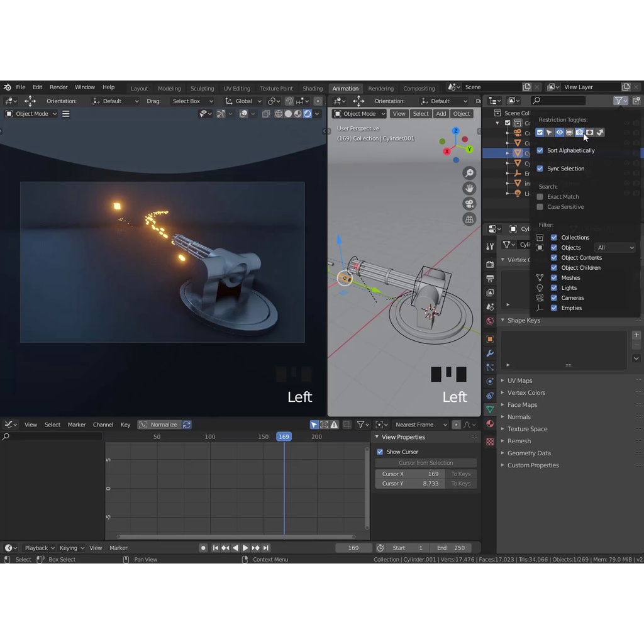Image resolution: width=644 pixels, height=644 pixels.
Task: Open the Render menu
Action: [x=58, y=87]
